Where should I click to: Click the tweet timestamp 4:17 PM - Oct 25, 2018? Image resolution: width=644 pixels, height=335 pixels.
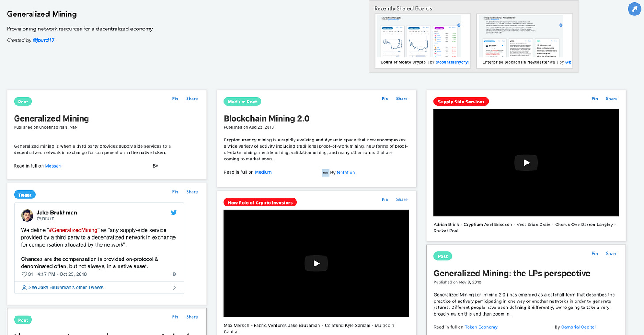pyautogui.click(x=61, y=274)
